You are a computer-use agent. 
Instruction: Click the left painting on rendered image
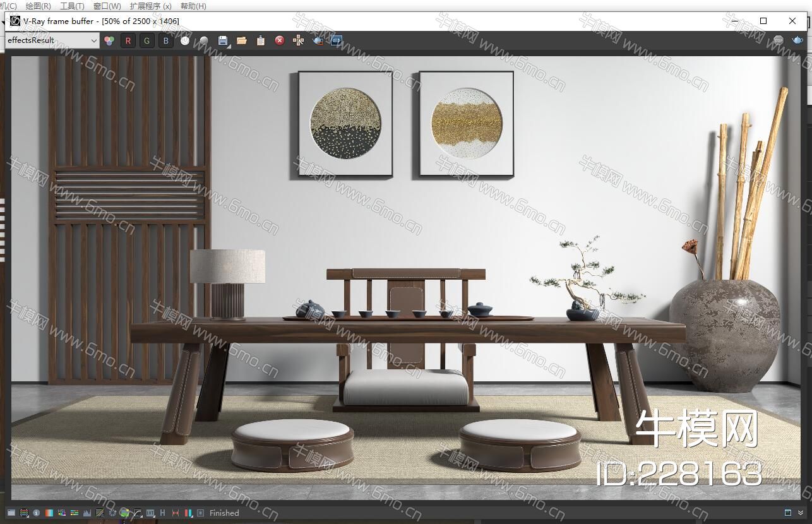(x=345, y=123)
